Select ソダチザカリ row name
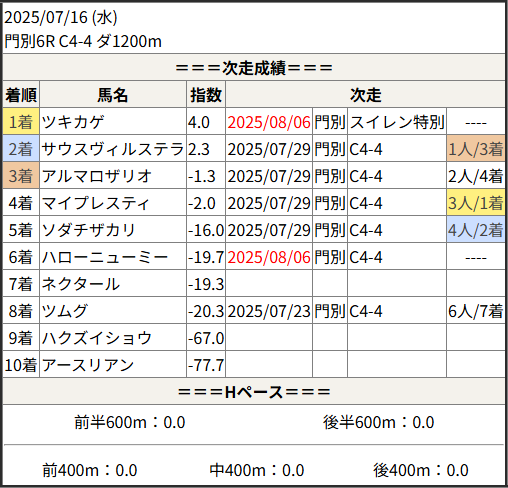Image resolution: width=508 pixels, height=488 pixels. 89,230
